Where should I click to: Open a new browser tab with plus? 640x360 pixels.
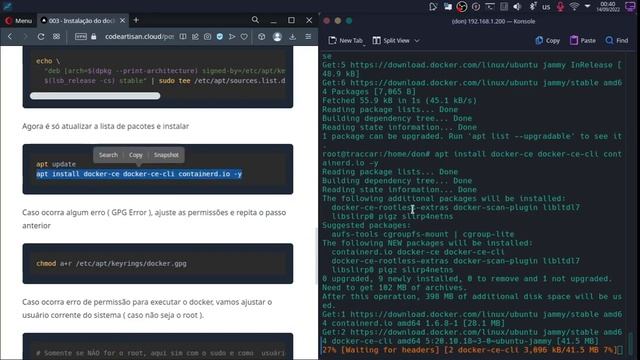(136, 20)
